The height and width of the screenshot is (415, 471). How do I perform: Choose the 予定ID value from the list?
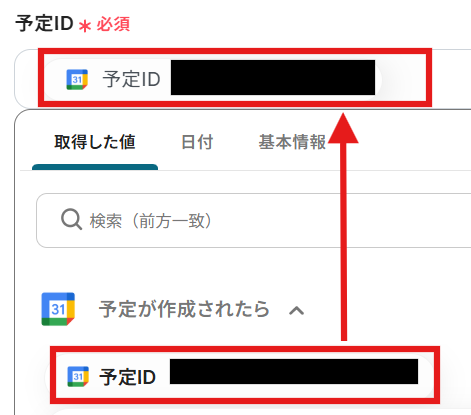(240, 377)
